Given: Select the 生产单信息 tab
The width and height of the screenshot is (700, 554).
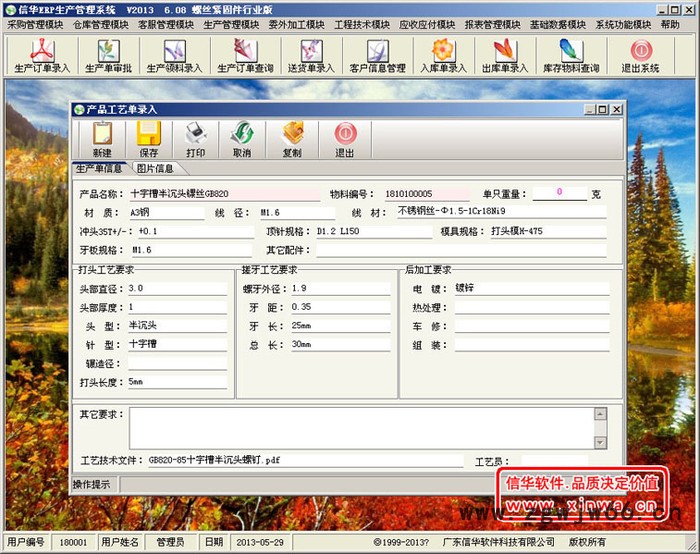Looking at the screenshot, I should click(x=100, y=169).
